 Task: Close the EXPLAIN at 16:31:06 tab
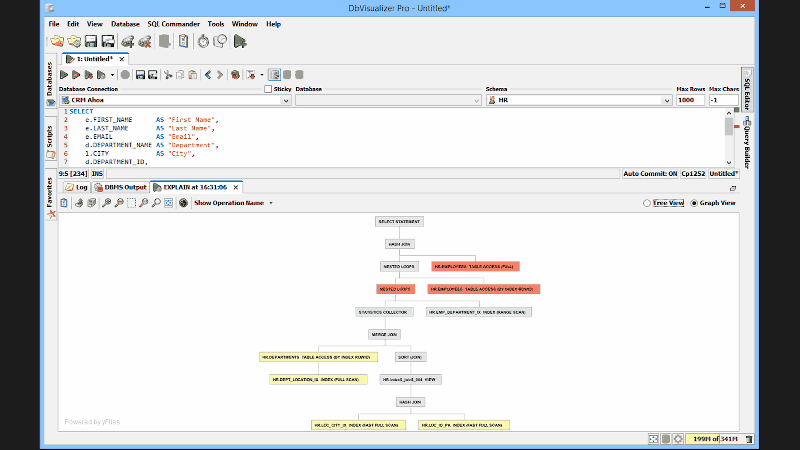pos(236,188)
